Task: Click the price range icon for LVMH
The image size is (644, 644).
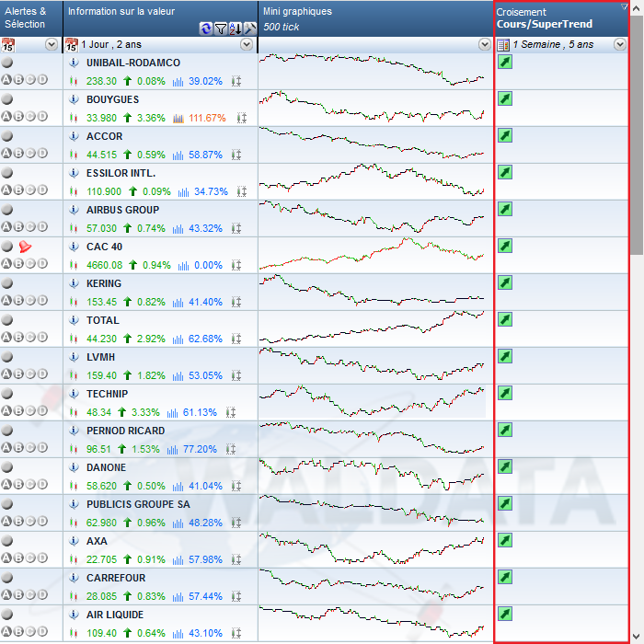Action: pyautogui.click(x=236, y=375)
